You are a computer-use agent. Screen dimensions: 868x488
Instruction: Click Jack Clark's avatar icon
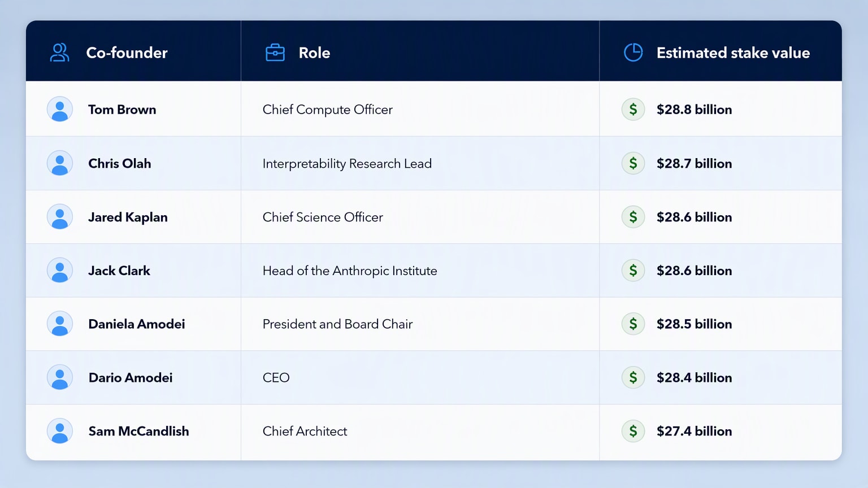coord(60,271)
